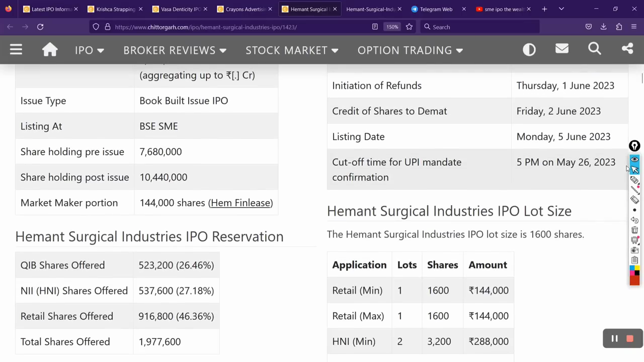Image resolution: width=644 pixels, height=362 pixels.
Task: Toggle annotation visibility eye icon
Action: point(634,159)
